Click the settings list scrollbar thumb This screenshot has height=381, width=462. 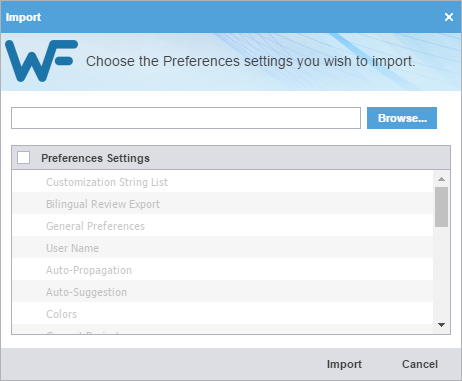coord(442,207)
